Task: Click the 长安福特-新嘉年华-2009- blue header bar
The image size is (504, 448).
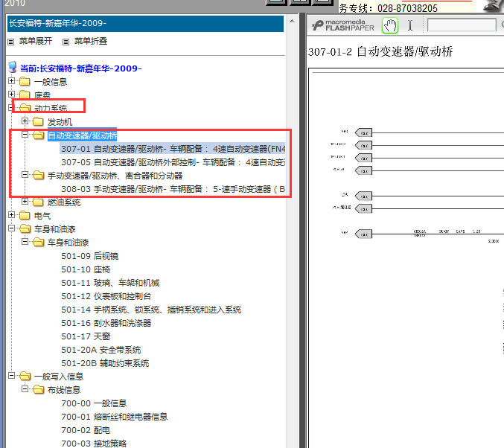Action: coord(145,24)
